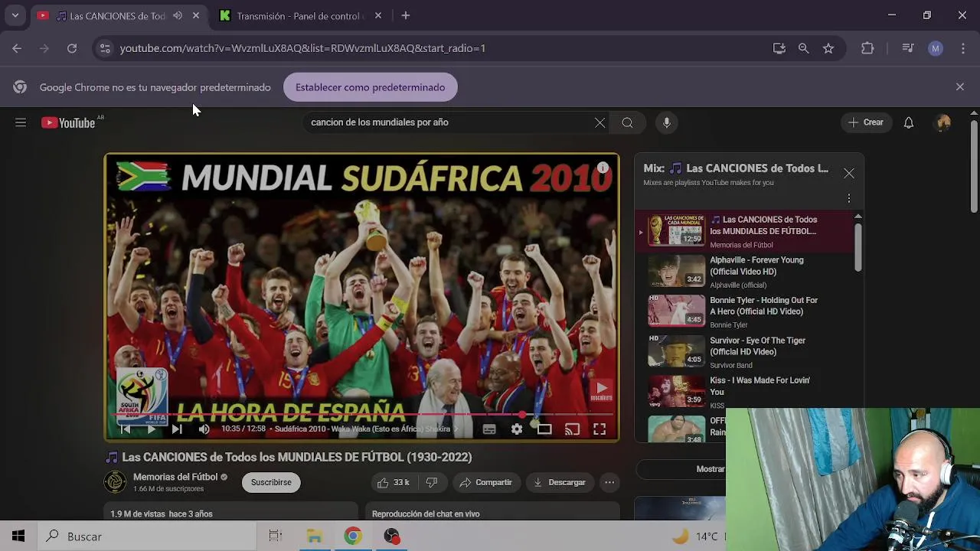
Task: Open File Explorer from taskbar
Action: click(315, 536)
